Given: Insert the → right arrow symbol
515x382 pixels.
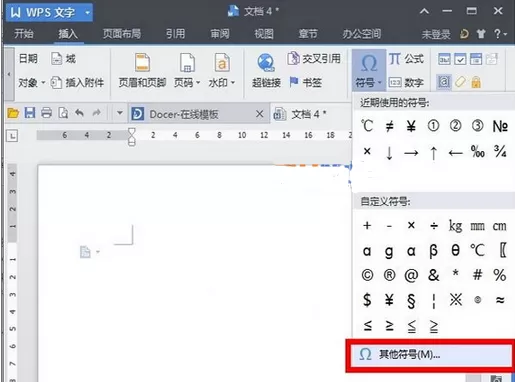Looking at the screenshot, I should (x=411, y=153).
